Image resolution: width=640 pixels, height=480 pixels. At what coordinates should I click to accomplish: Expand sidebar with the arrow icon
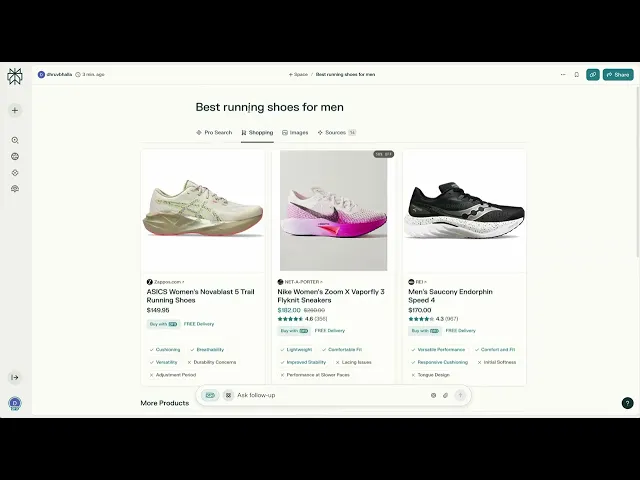pyautogui.click(x=15, y=378)
